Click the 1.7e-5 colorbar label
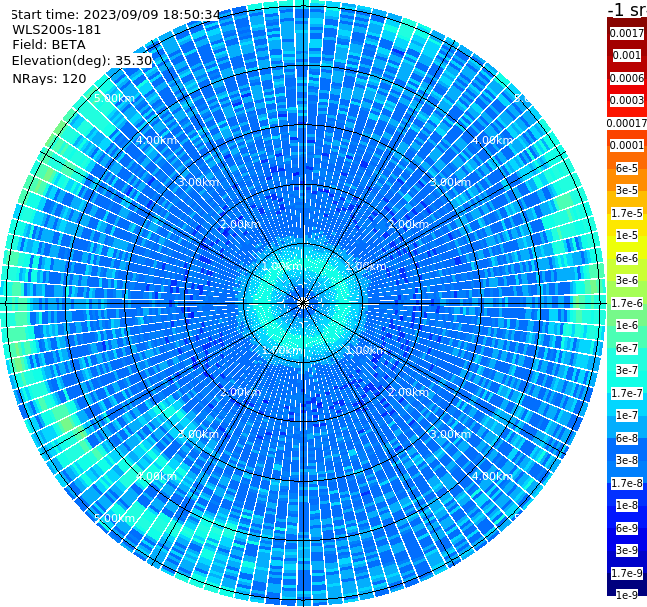The image size is (647, 607). click(627, 213)
